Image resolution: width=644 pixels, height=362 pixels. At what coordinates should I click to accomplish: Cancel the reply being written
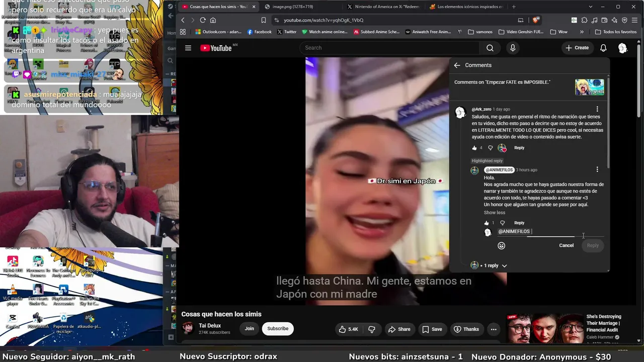point(566,245)
